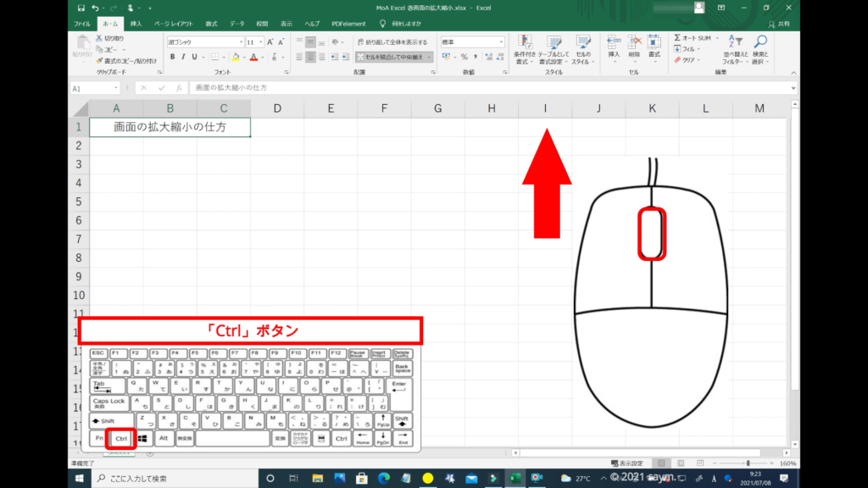Viewport: 868px width, 488px height.
Task: Toggle italic text formatting
Action: pyautogui.click(x=183, y=57)
